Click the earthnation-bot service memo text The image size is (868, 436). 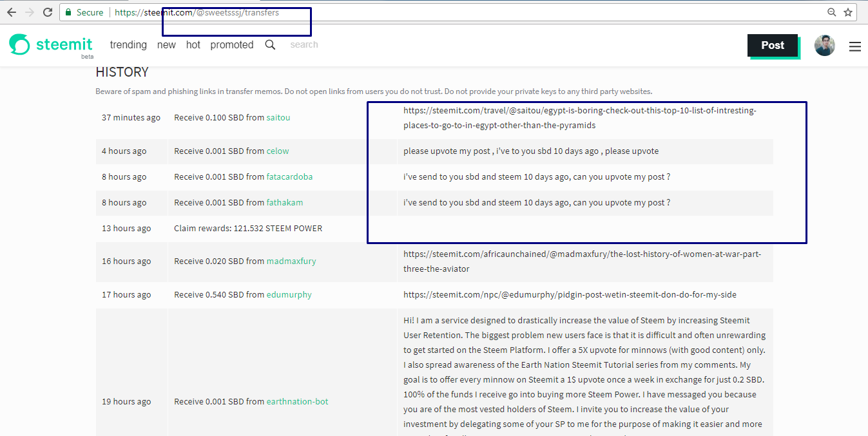click(584, 375)
